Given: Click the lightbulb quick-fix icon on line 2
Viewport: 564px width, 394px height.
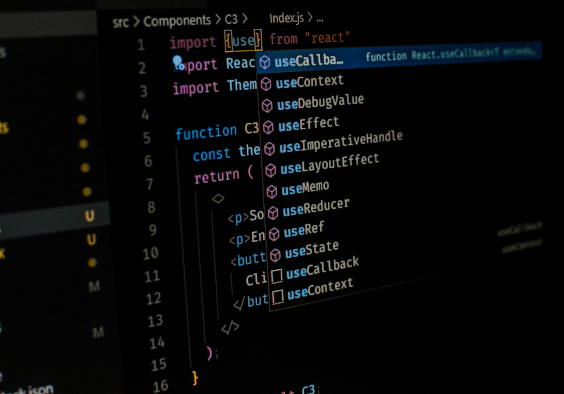Looking at the screenshot, I should tap(178, 62).
